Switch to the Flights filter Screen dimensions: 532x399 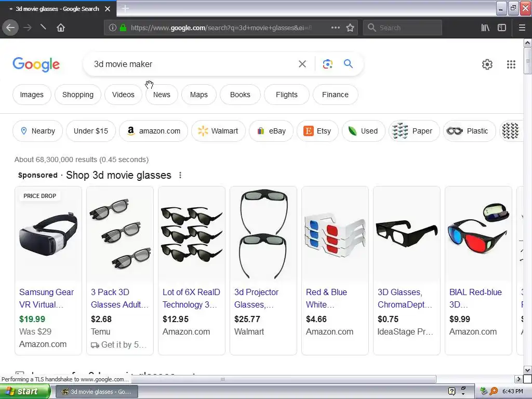point(287,95)
